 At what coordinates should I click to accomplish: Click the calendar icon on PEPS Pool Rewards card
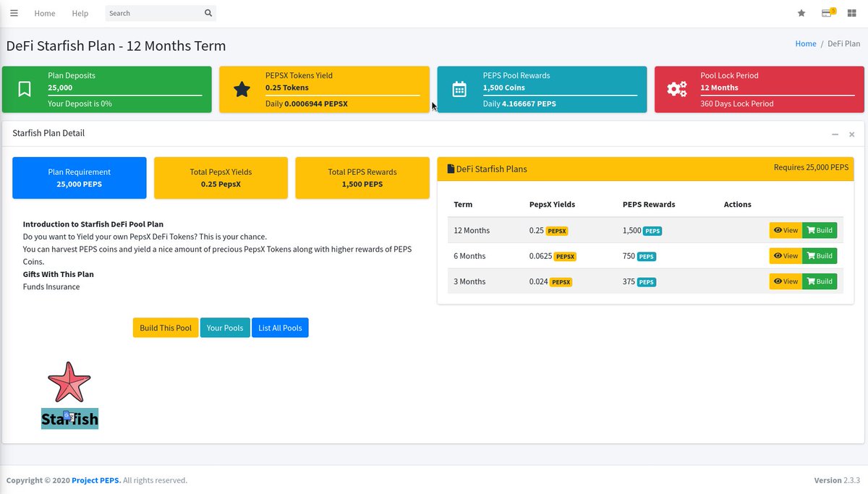point(459,88)
